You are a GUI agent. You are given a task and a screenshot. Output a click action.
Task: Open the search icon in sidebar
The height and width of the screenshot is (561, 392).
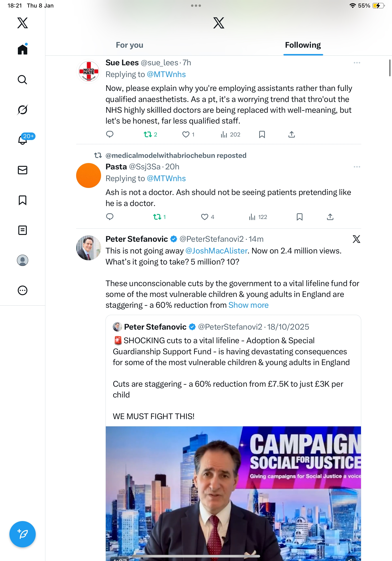(23, 80)
